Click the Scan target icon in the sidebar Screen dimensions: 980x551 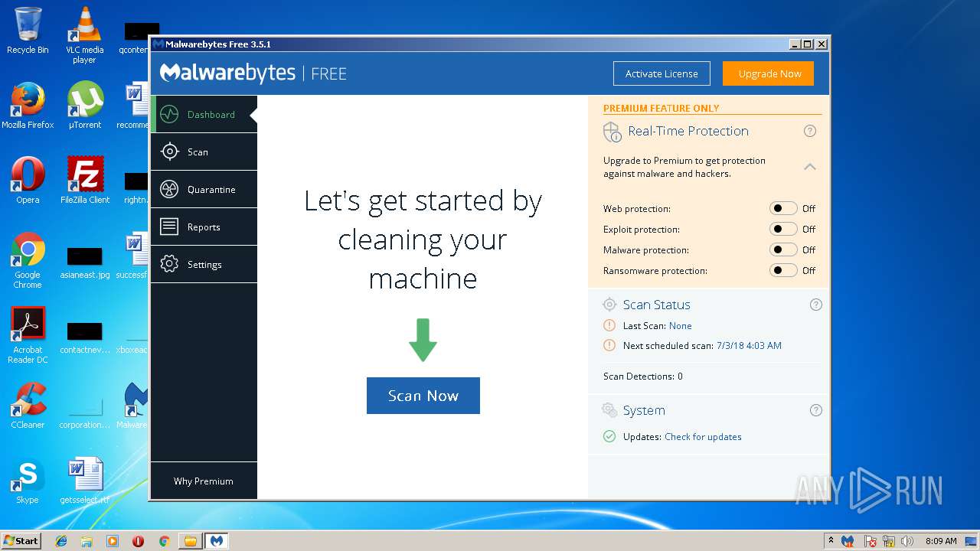(x=169, y=152)
